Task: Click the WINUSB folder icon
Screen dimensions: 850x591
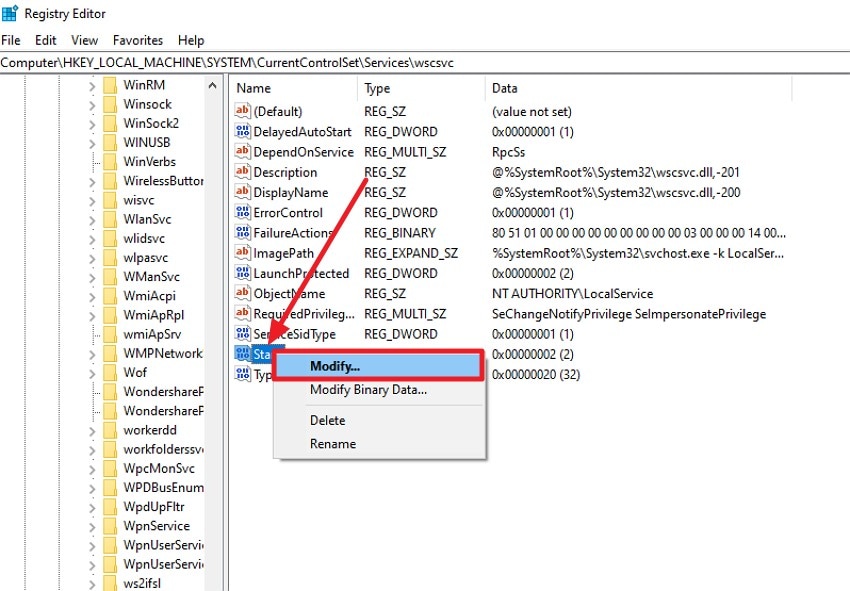Action: click(x=110, y=142)
